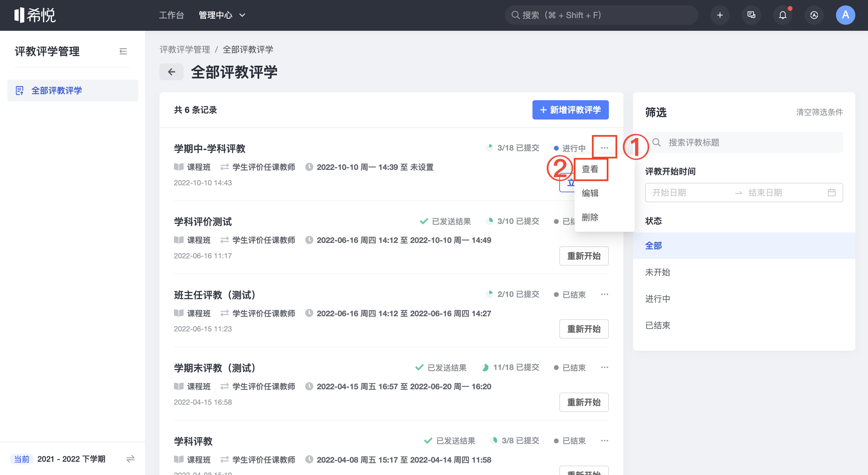Click the 希悦 logo
Screen dimensions: 868x475
(35, 15)
